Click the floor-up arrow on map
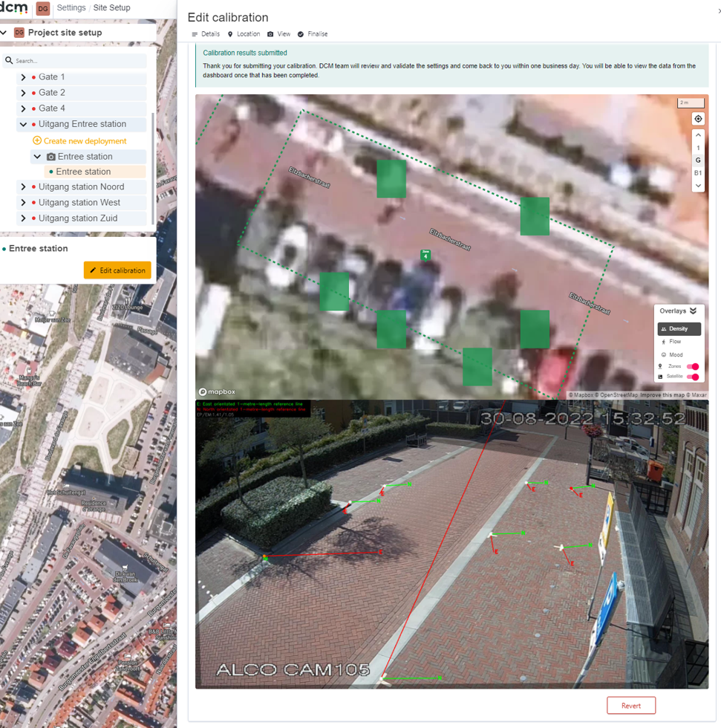The height and width of the screenshot is (728, 721). click(x=698, y=134)
